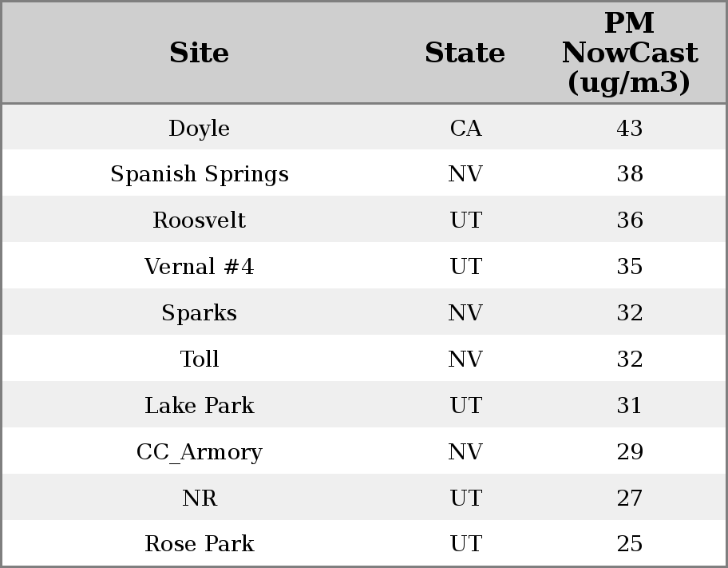Select the Rose Park site cell
This screenshot has width=728, height=568.
(200, 544)
